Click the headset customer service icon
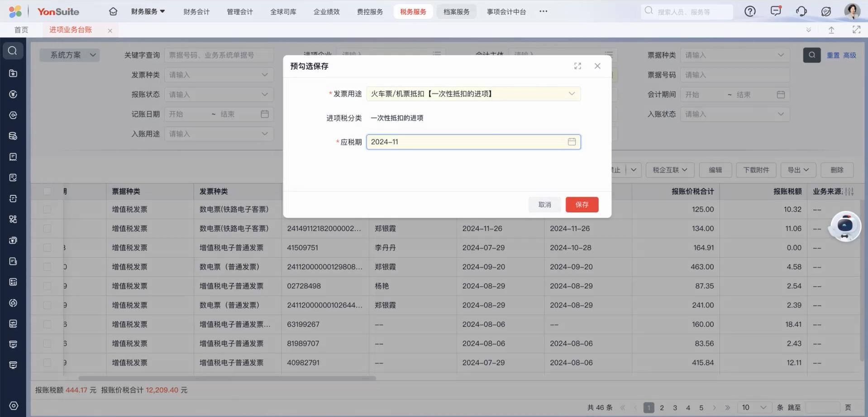The width and height of the screenshot is (868, 417). 801,11
